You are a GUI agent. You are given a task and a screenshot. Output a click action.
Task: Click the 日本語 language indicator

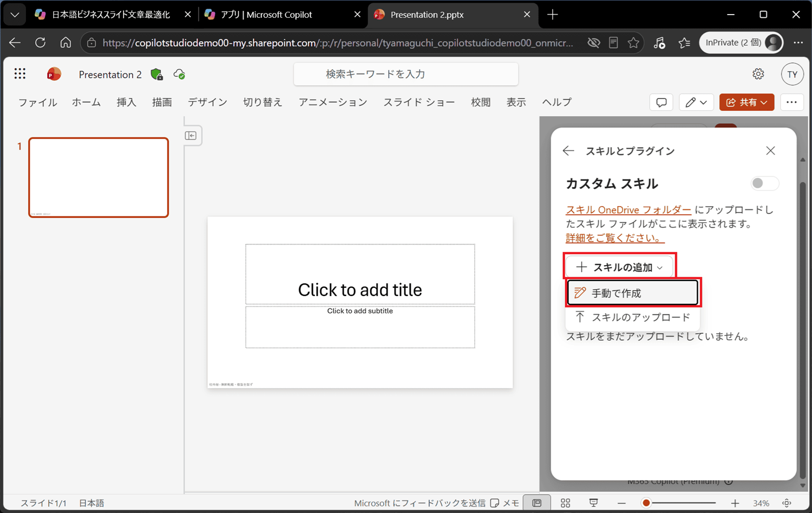tap(91, 503)
